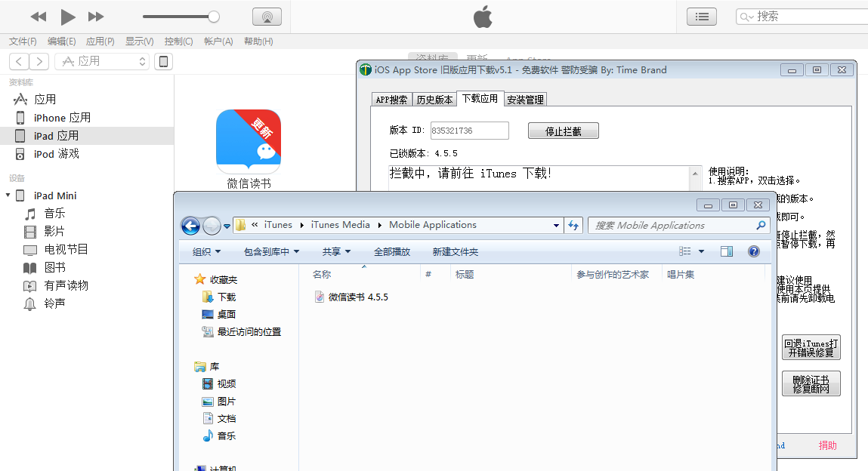
Task: Open the 文件(F) menu
Action: pyautogui.click(x=23, y=42)
